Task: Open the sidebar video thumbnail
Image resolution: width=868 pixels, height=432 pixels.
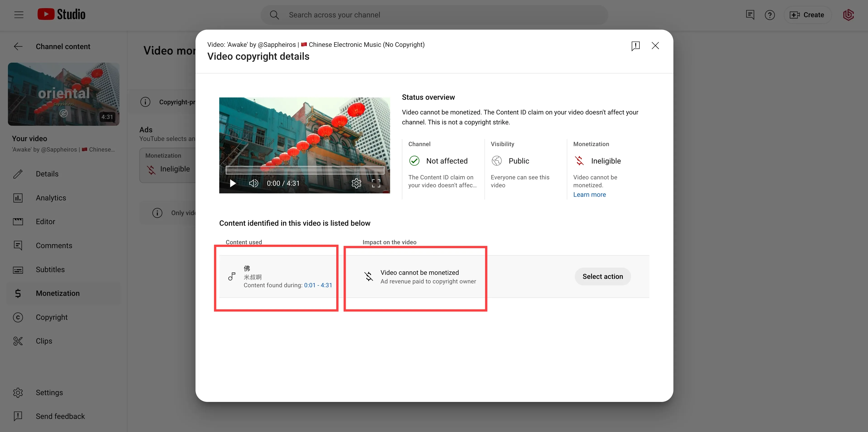Action: click(64, 94)
